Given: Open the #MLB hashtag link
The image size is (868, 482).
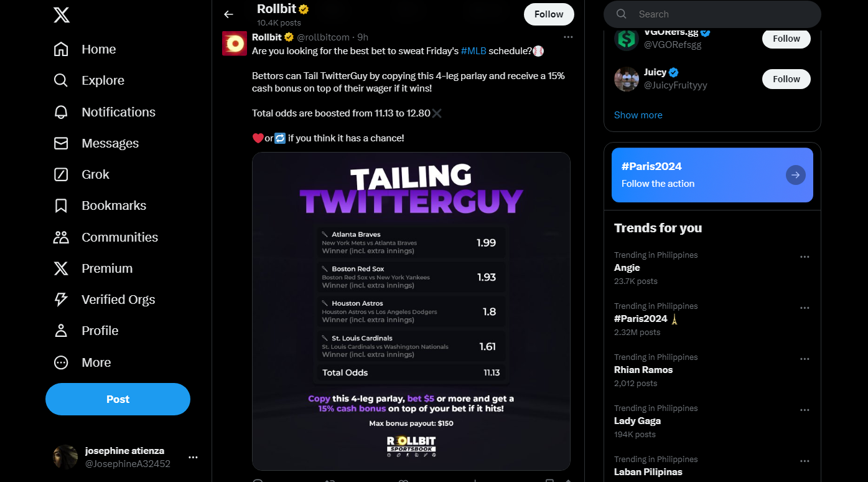Looking at the screenshot, I should pyautogui.click(x=474, y=51).
